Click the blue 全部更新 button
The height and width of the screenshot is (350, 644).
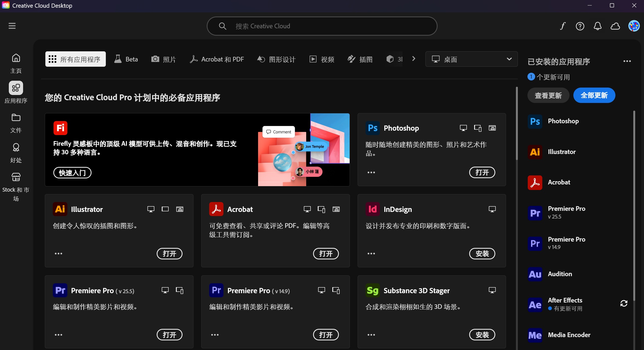pyautogui.click(x=594, y=95)
